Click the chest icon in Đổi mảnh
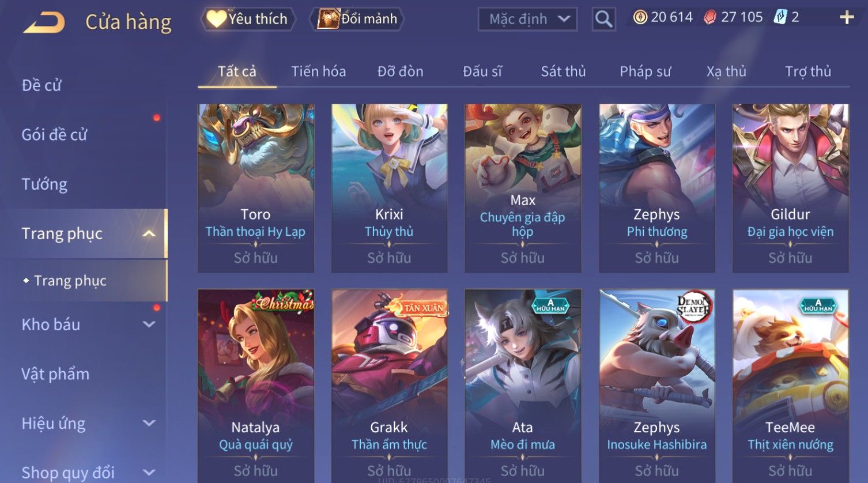Viewport: 868px width, 483px height. (x=329, y=19)
